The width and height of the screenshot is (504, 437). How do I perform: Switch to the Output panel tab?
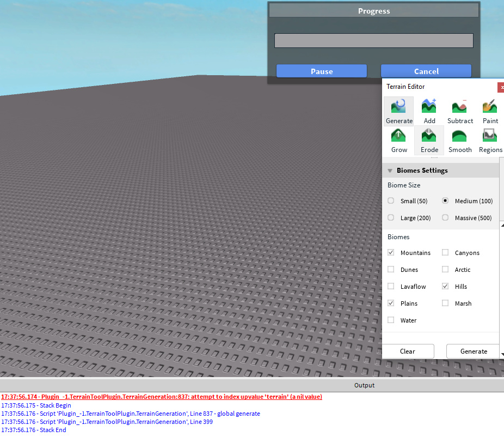pos(364,385)
